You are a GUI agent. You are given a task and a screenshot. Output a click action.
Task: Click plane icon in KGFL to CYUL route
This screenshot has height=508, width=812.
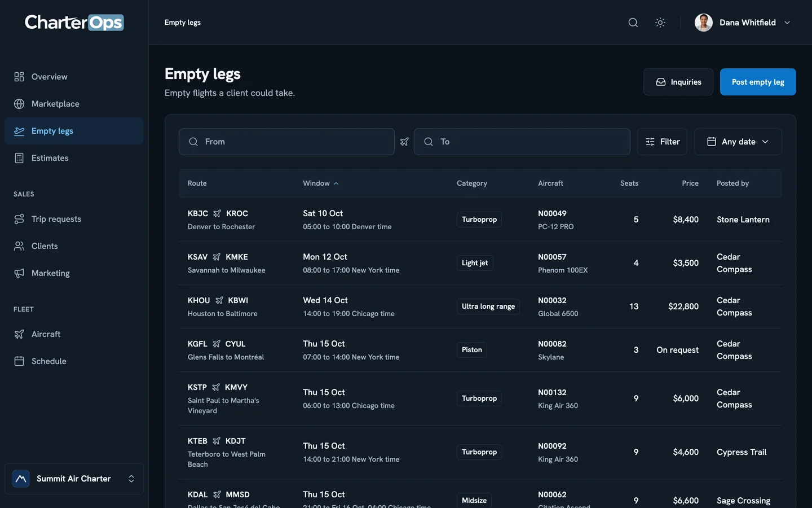point(216,344)
